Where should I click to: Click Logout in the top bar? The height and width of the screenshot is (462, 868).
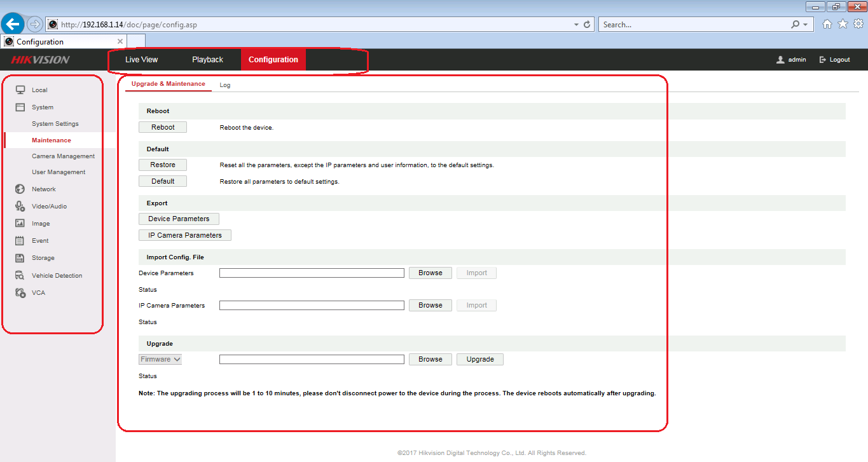coord(835,60)
